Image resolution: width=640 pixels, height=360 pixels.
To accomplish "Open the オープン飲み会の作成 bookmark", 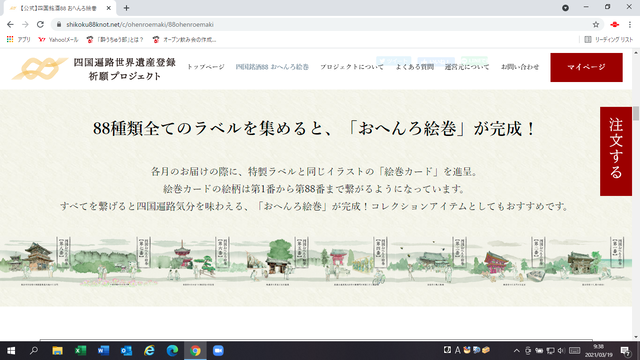I will pos(184,40).
